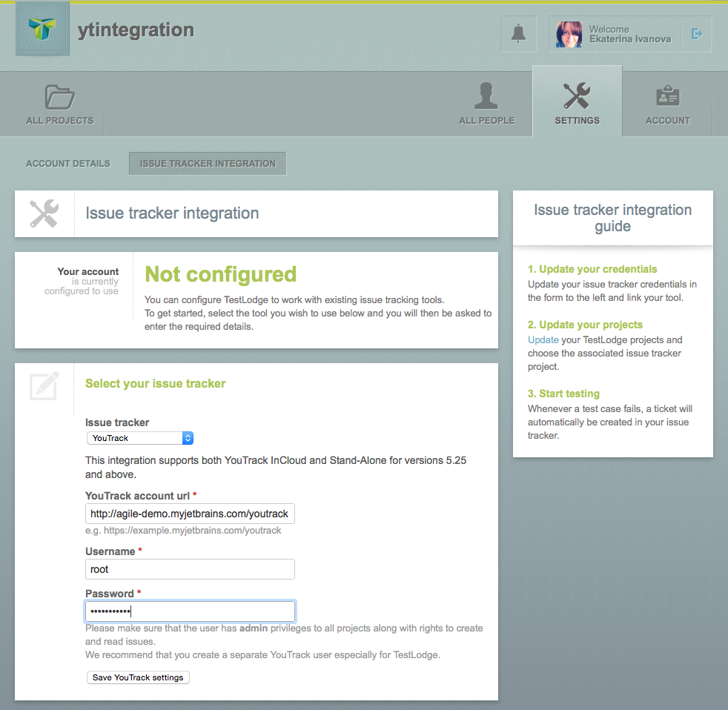Click the example URL hint text
The image size is (728, 710).
183,531
